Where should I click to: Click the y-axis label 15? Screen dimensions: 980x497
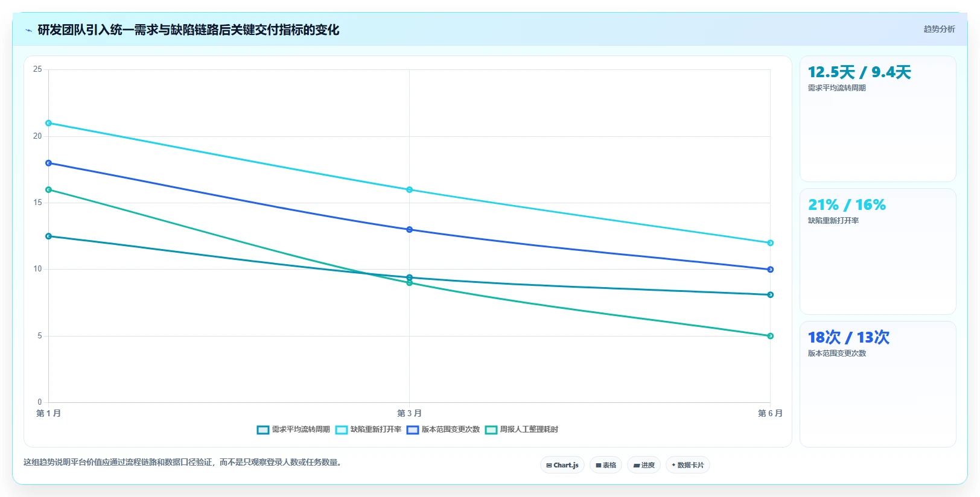[37, 203]
